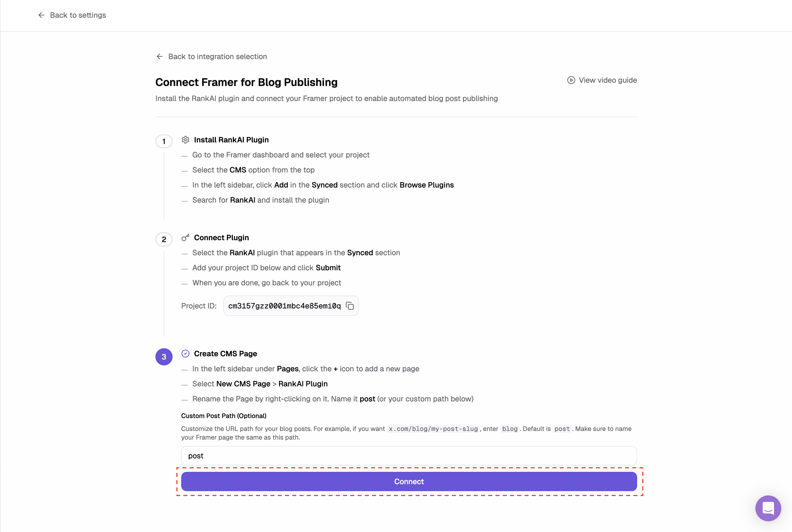792x532 pixels.
Task: Open the Intercom chat bubble
Action: [x=768, y=508]
